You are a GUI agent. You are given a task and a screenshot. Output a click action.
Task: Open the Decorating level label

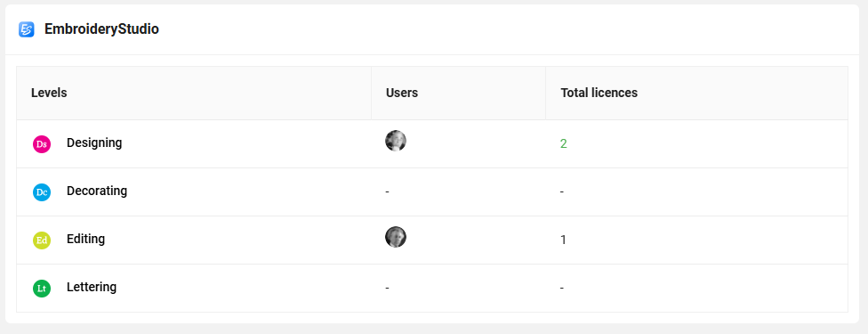point(97,191)
